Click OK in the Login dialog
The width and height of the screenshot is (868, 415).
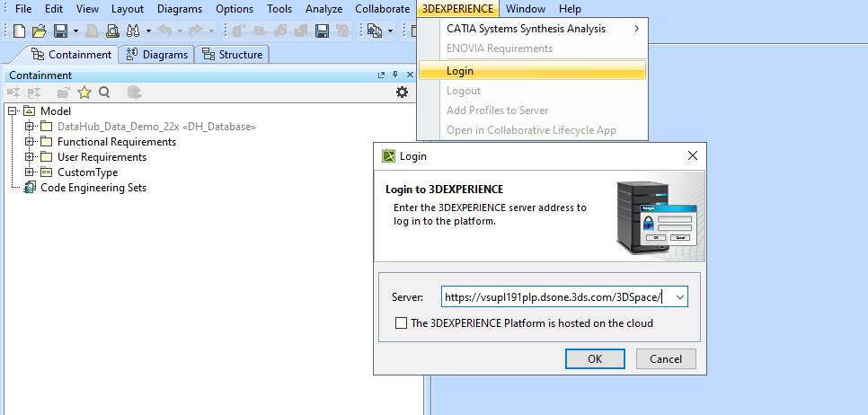595,358
